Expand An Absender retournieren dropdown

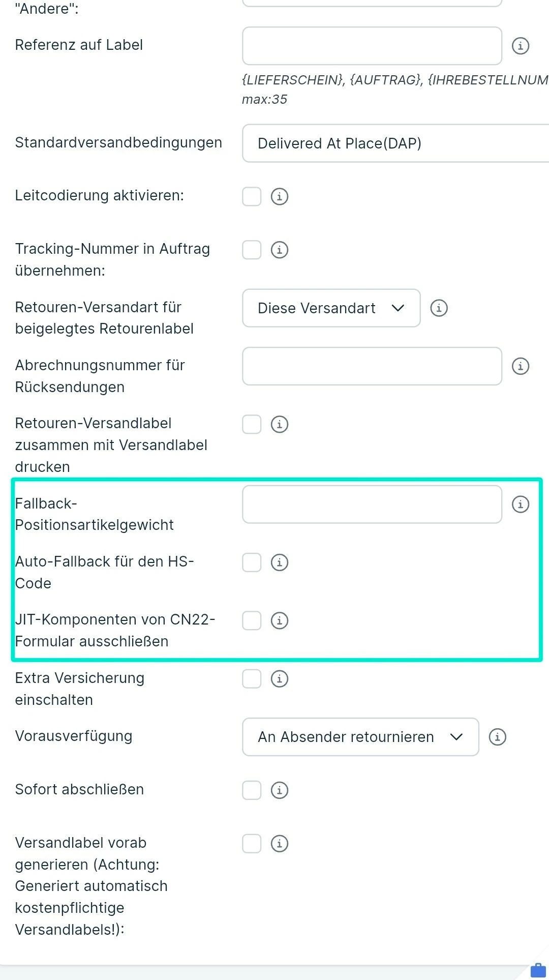click(360, 737)
